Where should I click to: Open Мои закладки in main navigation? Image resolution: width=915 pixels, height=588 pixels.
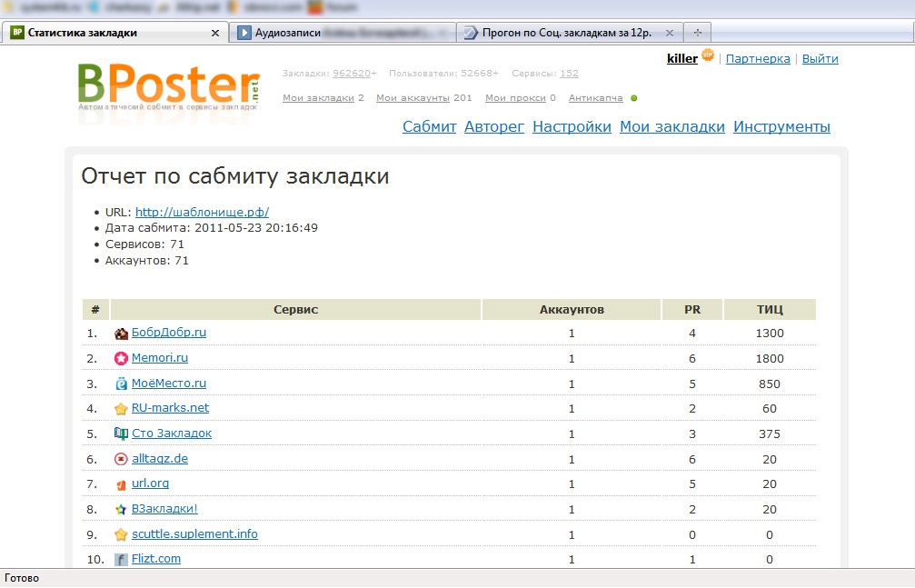point(672,126)
